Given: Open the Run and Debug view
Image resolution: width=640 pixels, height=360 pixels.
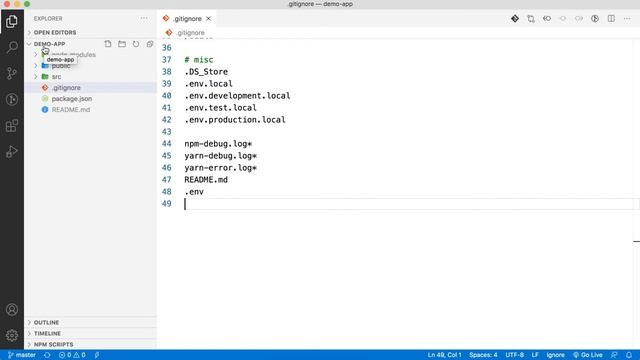Looking at the screenshot, I should [12, 152].
